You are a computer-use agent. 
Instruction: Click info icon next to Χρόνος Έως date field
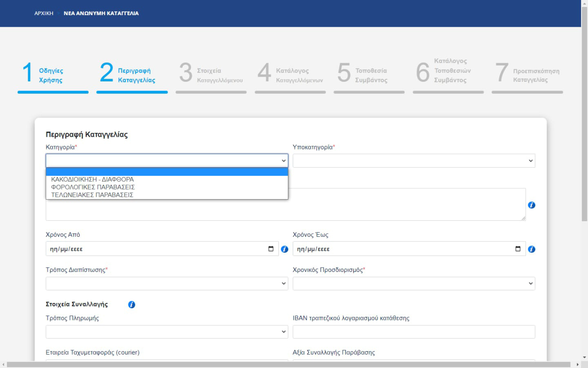point(532,249)
